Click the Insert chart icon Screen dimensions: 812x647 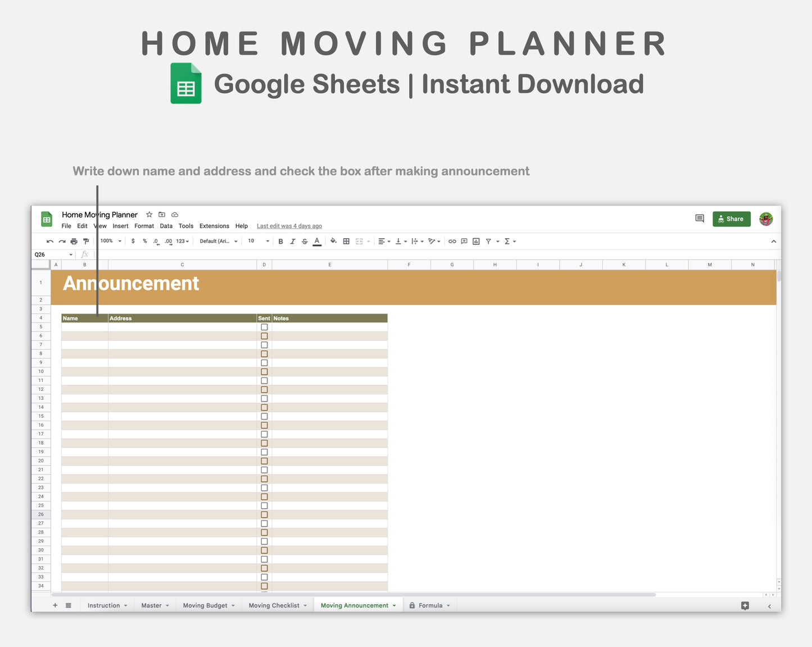476,241
